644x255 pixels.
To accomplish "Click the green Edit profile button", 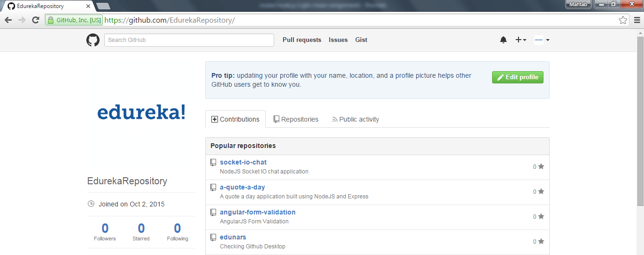I will (518, 77).
